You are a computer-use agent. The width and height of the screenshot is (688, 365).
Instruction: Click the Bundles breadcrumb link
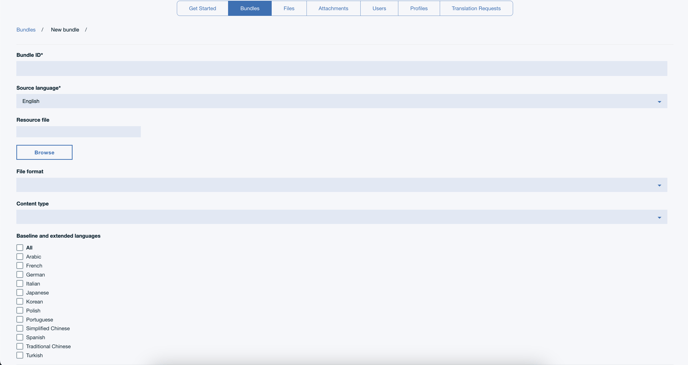tap(26, 30)
